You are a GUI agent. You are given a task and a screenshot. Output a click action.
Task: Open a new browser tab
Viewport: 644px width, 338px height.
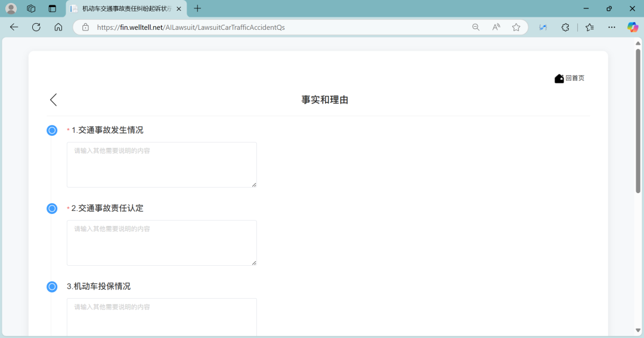(x=197, y=8)
